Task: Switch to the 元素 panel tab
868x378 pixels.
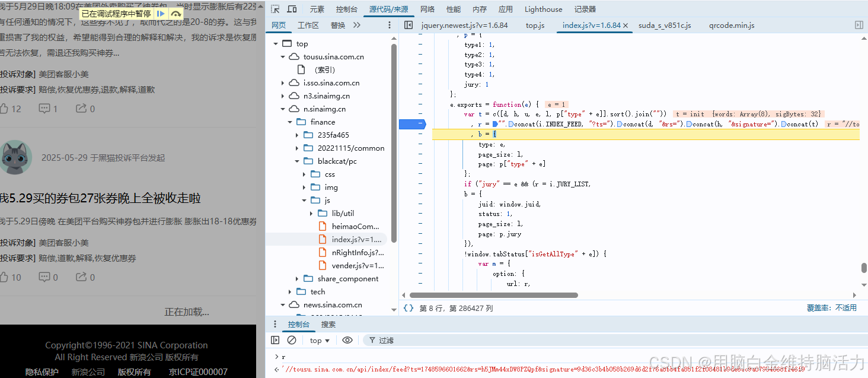Action: tap(317, 9)
